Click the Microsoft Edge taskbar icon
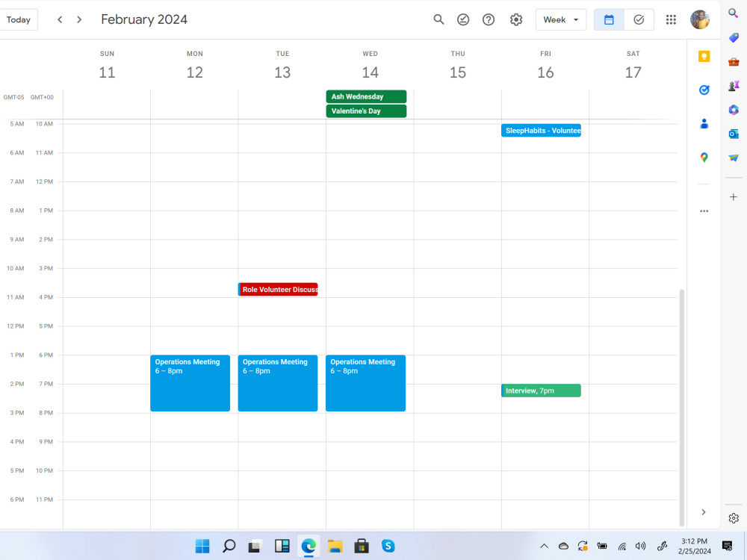Image resolution: width=747 pixels, height=560 pixels. point(309,546)
